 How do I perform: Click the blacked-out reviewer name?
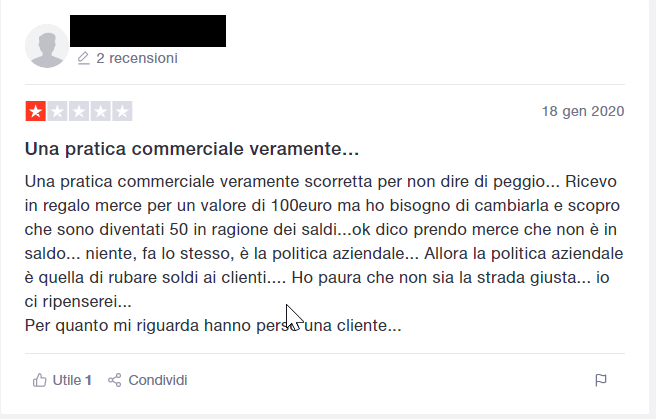[x=148, y=31]
